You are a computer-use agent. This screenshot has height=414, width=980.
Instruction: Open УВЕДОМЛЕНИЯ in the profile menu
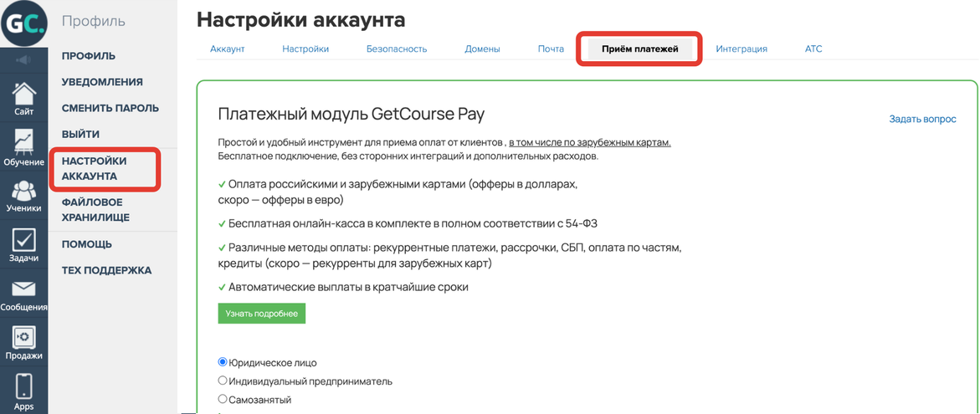tap(102, 82)
